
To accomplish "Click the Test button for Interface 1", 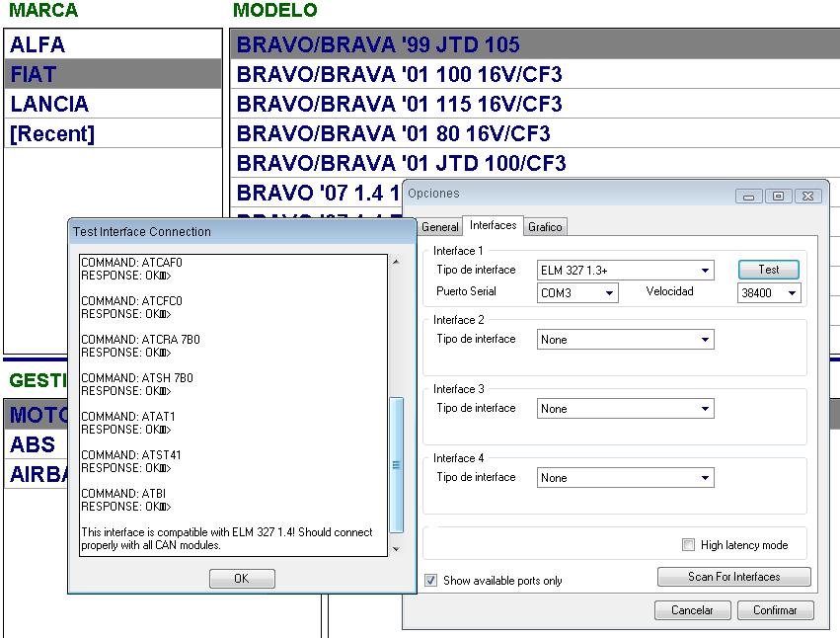I will [769, 270].
